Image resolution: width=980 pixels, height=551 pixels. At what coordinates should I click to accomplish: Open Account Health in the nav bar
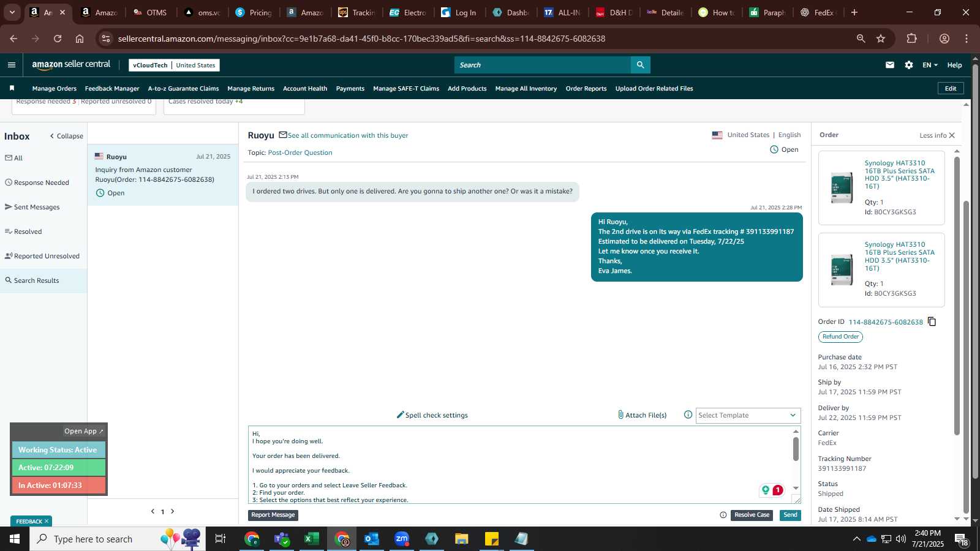pyautogui.click(x=305, y=89)
